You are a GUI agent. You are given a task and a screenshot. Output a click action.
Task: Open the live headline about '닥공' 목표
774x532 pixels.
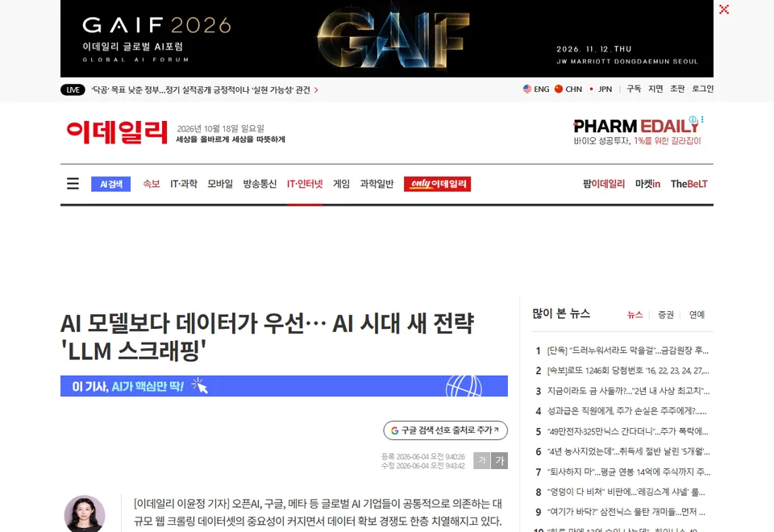pos(201,89)
